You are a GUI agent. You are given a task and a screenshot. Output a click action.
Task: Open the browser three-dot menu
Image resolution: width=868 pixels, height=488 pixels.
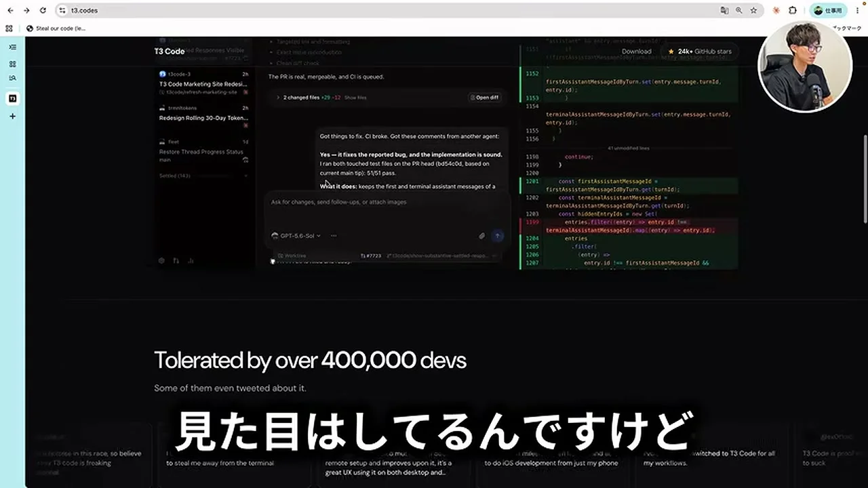pos(858,11)
